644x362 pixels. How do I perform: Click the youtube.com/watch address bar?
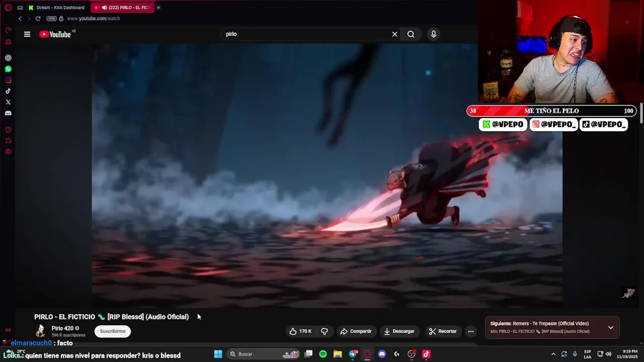93,19
